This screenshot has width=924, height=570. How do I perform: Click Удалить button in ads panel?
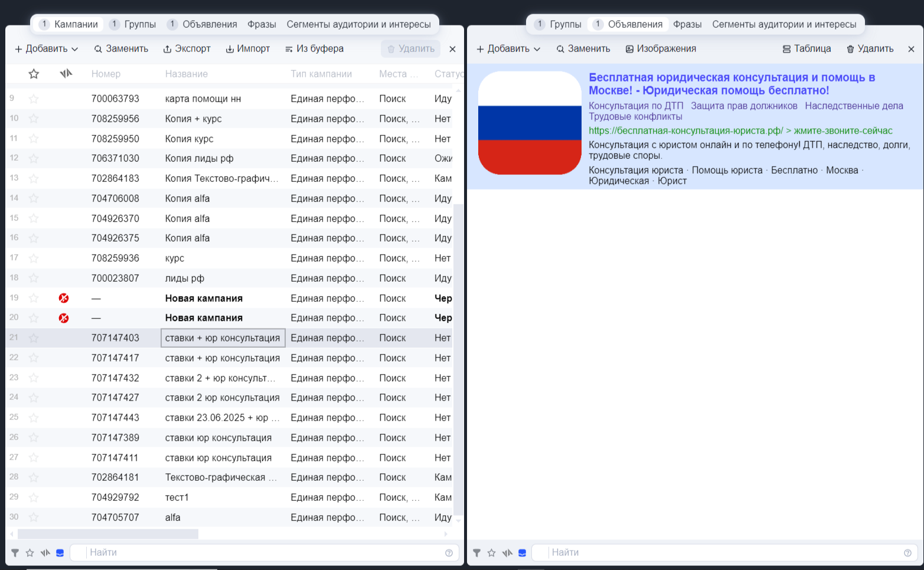pos(870,49)
